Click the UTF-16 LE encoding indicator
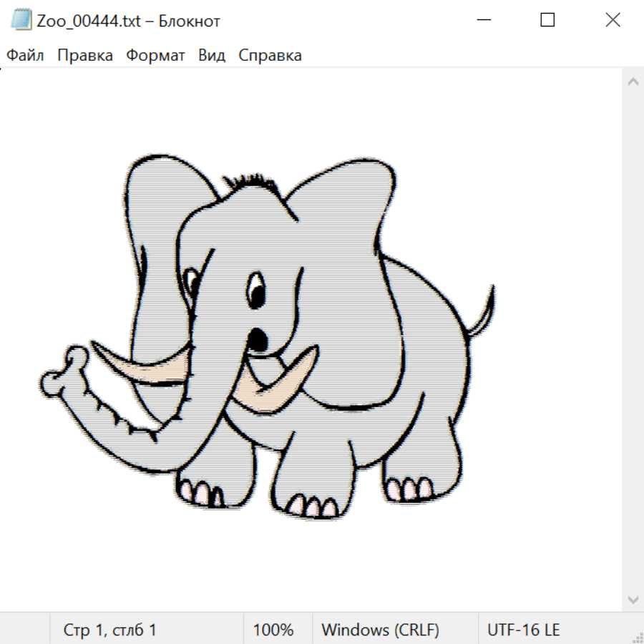 tap(523, 630)
